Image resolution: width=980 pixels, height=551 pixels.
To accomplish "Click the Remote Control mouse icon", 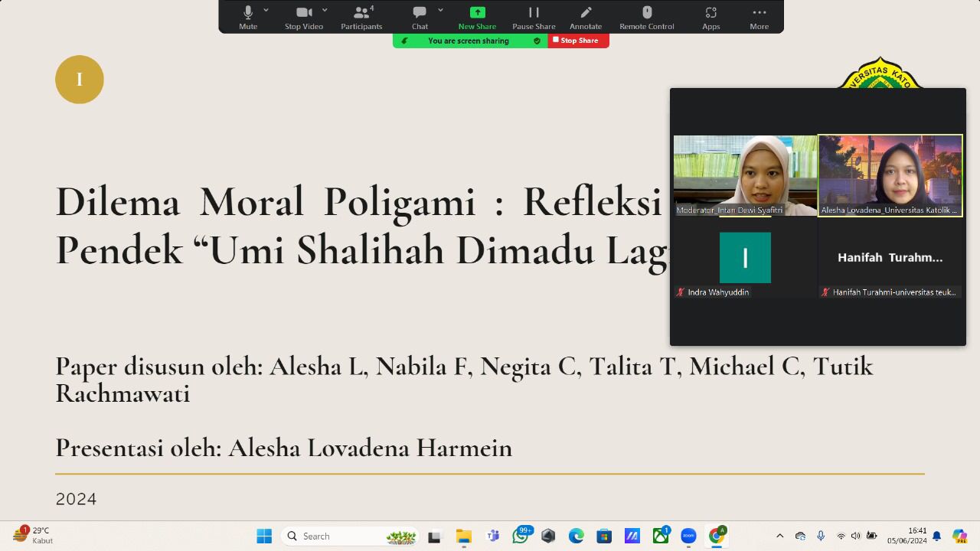I will tap(647, 16).
